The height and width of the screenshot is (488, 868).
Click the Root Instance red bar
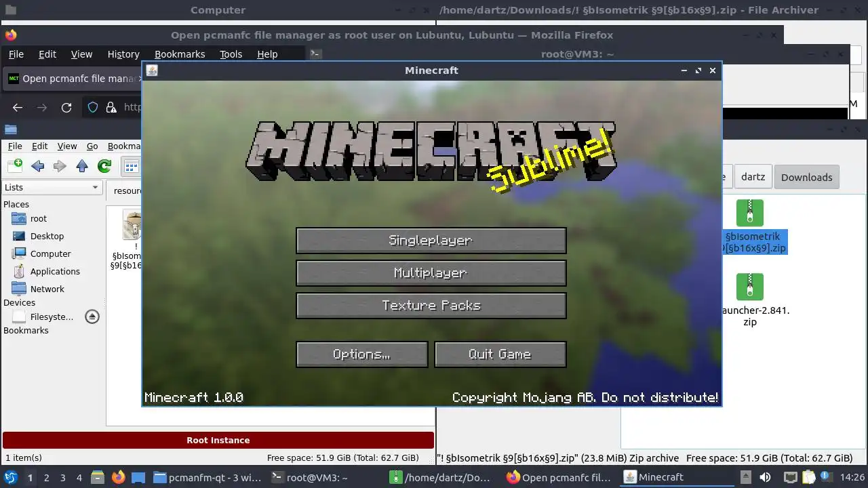click(x=218, y=441)
